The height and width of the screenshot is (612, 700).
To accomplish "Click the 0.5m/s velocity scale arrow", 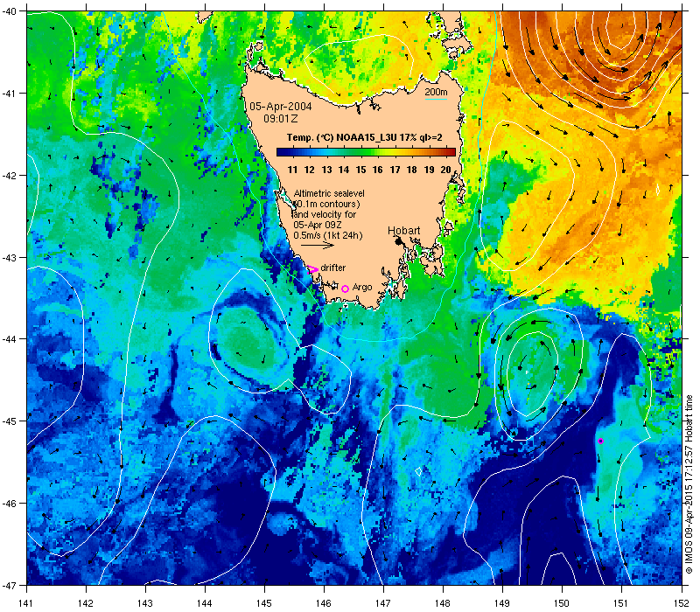I will tap(318, 245).
